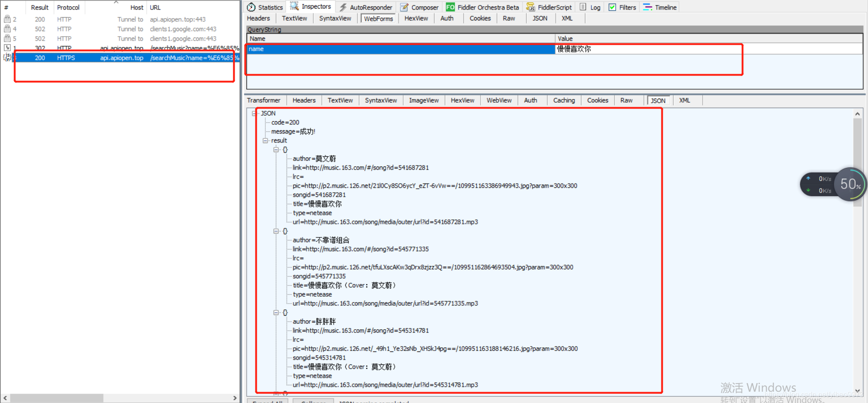Open Fiddler Orchestra Beta tab
Image resolution: width=868 pixels, height=403 pixels.
click(483, 7)
